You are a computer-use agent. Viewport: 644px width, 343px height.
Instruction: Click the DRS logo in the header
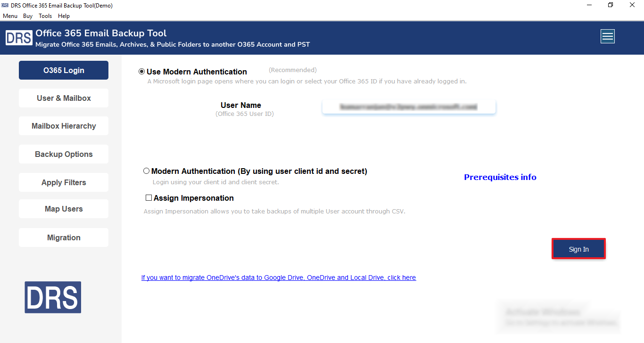tap(19, 37)
